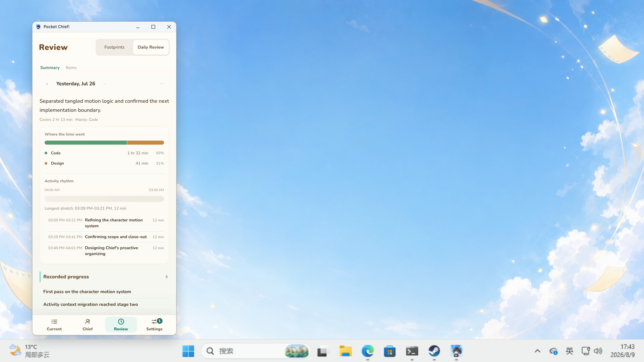
Task: Select the Review clock icon tab
Action: (121, 324)
